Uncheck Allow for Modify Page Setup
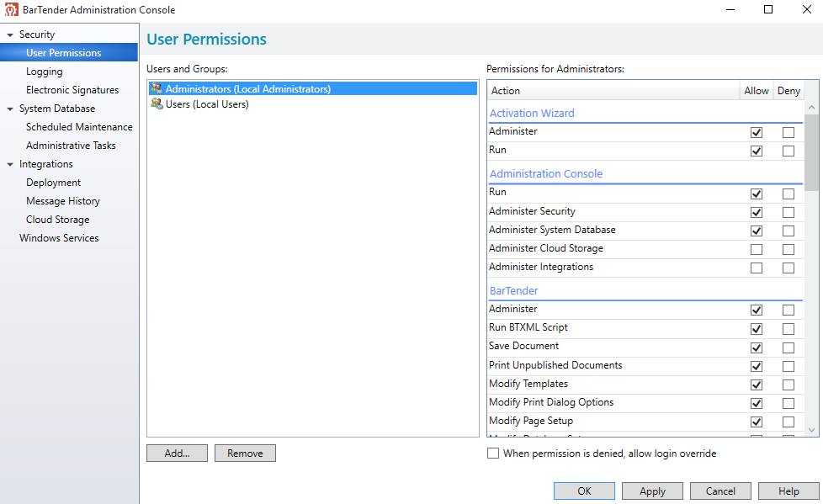 pos(757,422)
